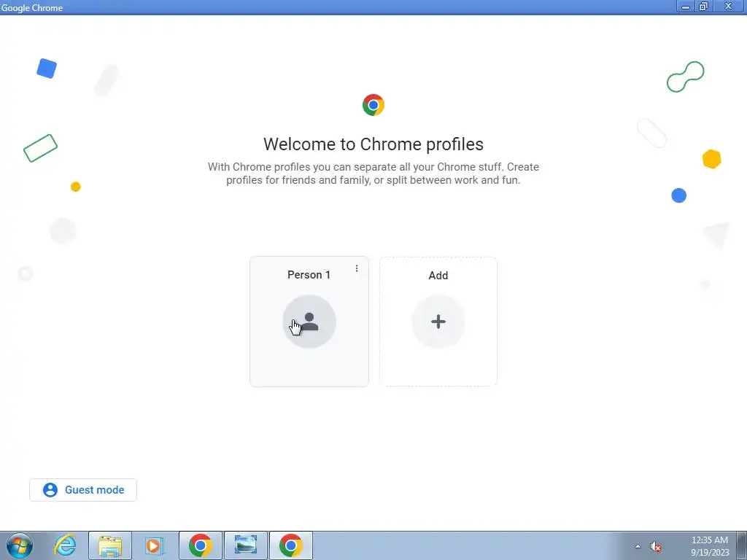Viewport: 747px width, 560px height.
Task: Switch to first Chrome taskbar window
Action: coord(201,545)
